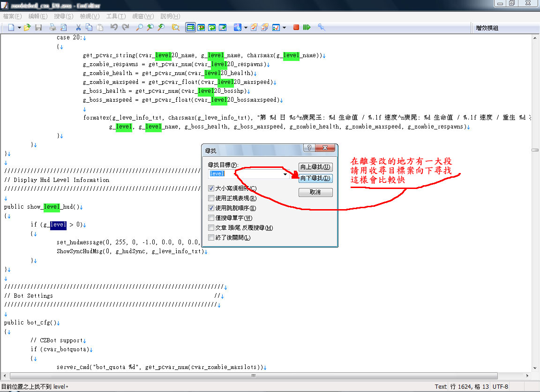
Task: Open properties for current configuration icon
Action: (254, 28)
